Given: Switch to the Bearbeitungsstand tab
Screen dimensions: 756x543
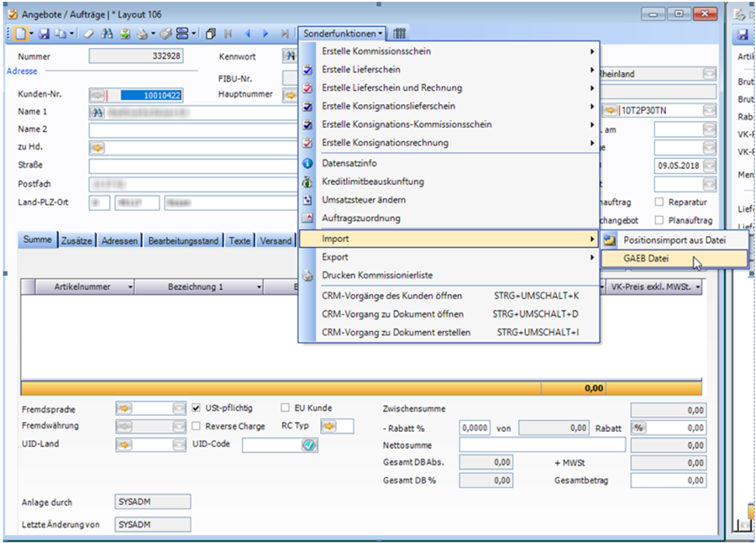Looking at the screenshot, I should click(183, 240).
